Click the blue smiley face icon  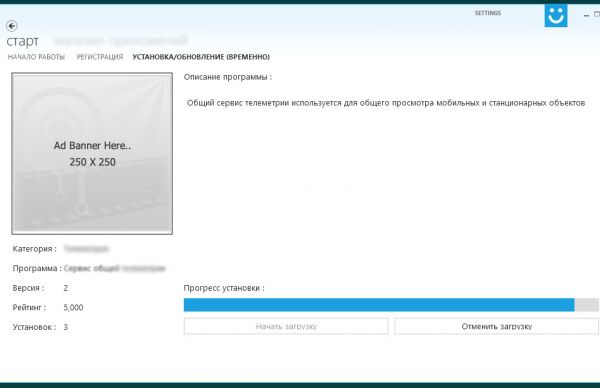pyautogui.click(x=556, y=16)
